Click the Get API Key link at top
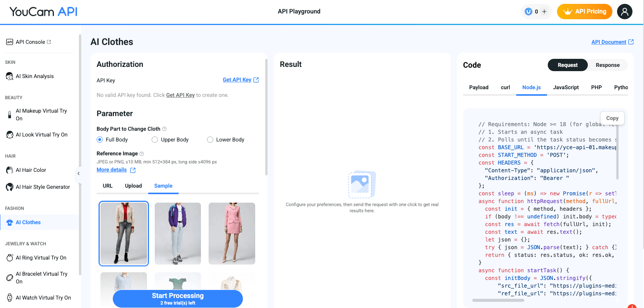The width and height of the screenshot is (644, 308). pyautogui.click(x=237, y=80)
